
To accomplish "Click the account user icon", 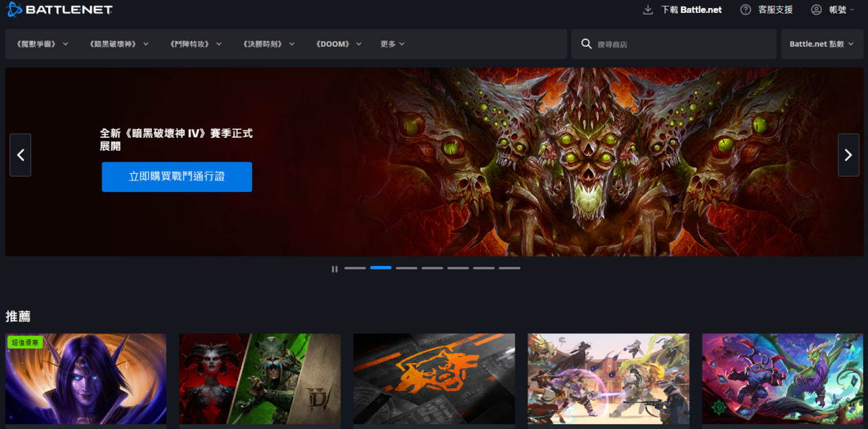I will click(x=816, y=10).
